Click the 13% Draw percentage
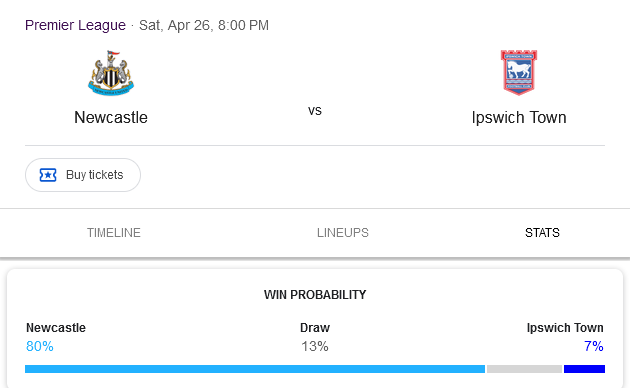630x388 pixels. pyautogui.click(x=315, y=346)
